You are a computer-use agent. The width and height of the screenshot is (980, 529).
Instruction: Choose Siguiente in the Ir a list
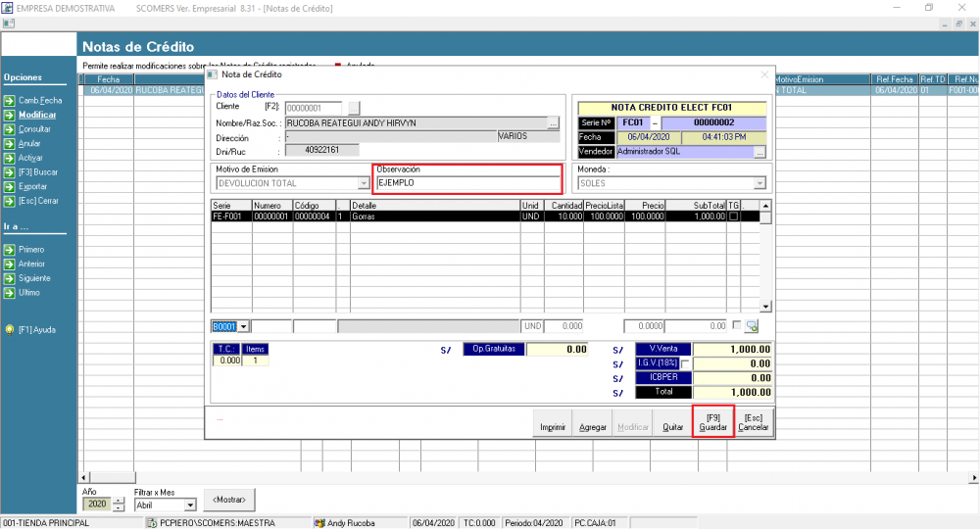pyautogui.click(x=34, y=278)
